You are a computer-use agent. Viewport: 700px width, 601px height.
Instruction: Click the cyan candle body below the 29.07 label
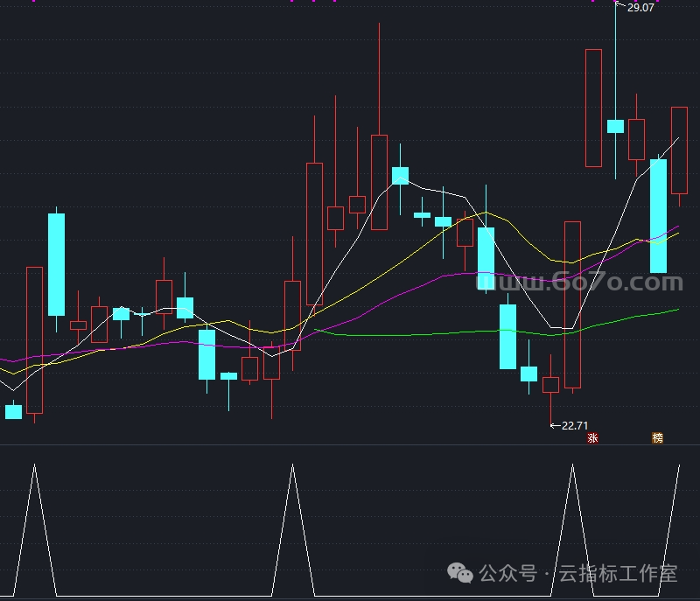point(616,126)
